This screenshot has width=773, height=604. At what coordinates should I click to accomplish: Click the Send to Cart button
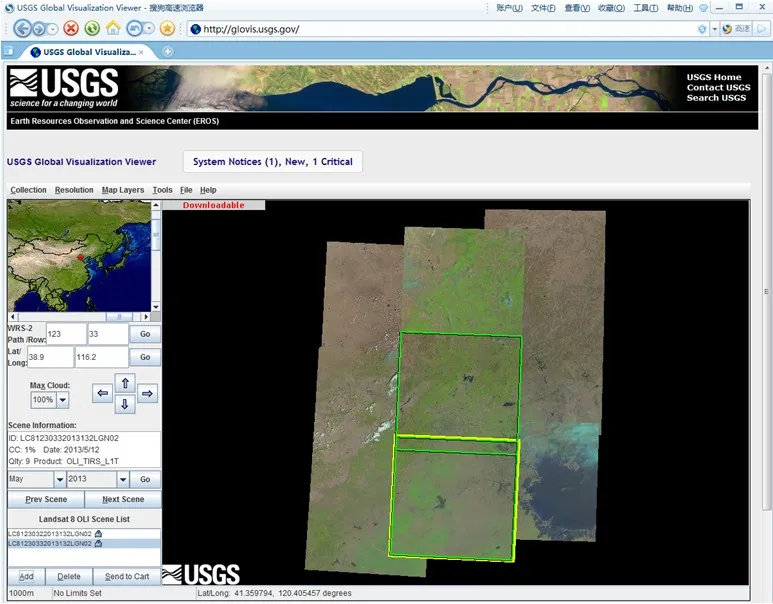click(127, 577)
